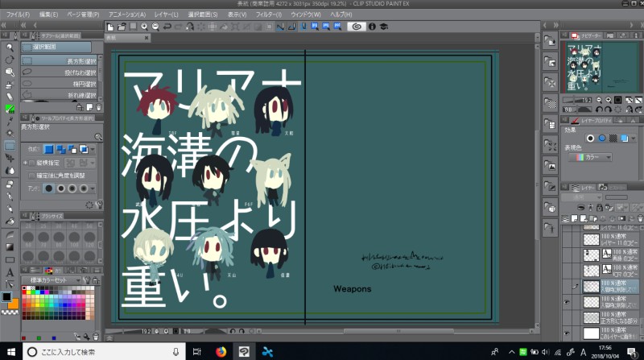Image resolution: width=644 pixels, height=360 pixels.
Task: Expand right palette dock with double arrows
Action: click(x=556, y=26)
